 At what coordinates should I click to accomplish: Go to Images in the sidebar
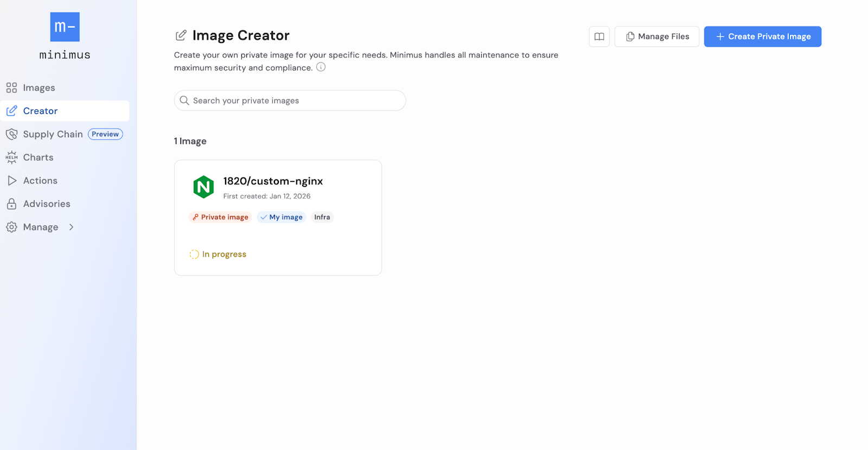[39, 87]
